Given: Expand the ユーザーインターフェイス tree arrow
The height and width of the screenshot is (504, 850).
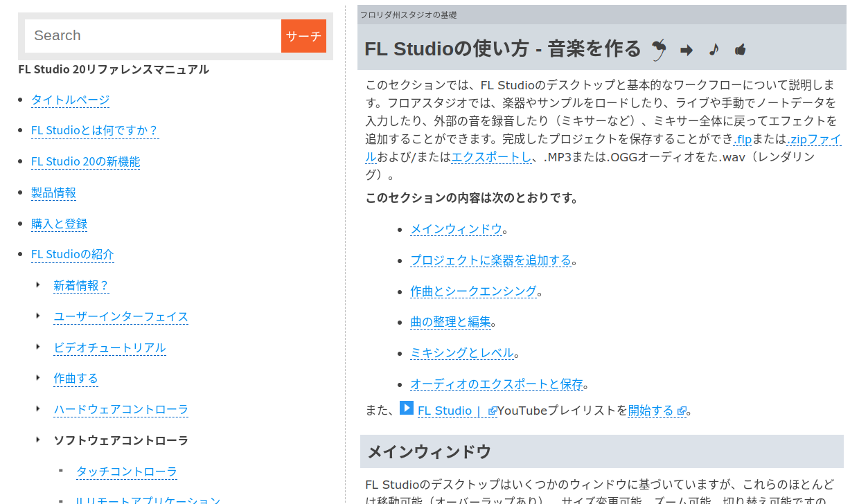Looking at the screenshot, I should click(38, 316).
